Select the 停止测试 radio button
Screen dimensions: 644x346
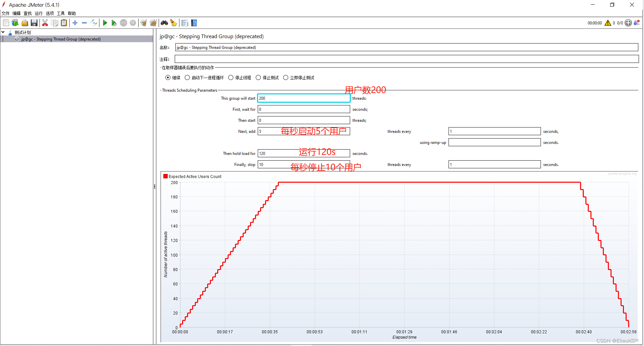[258, 78]
